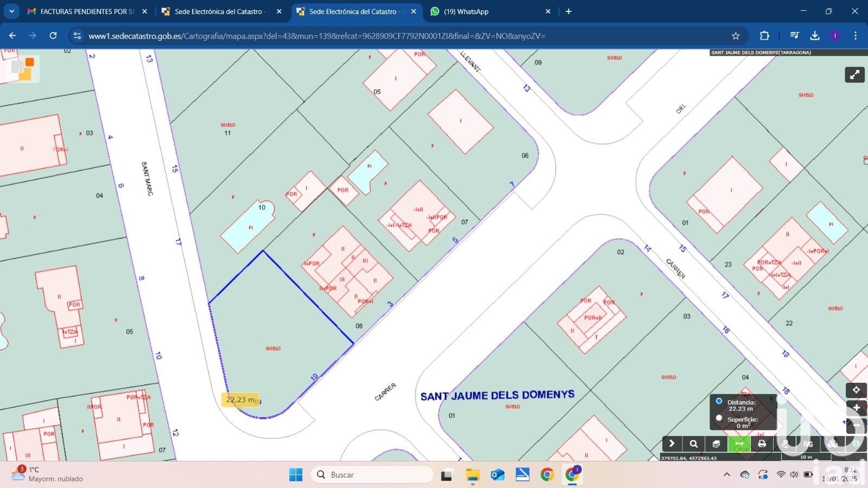
Task: Open the Windows taskbar search box
Action: click(x=372, y=474)
